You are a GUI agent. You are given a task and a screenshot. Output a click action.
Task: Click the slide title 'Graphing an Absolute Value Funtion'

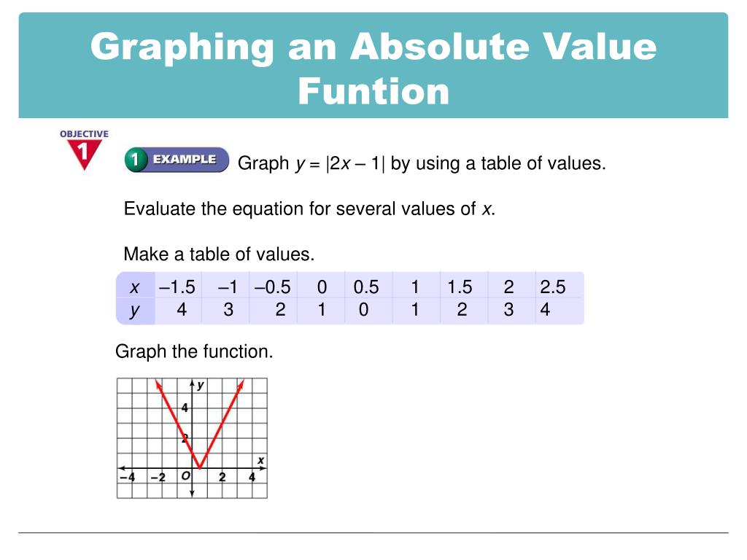click(373, 68)
